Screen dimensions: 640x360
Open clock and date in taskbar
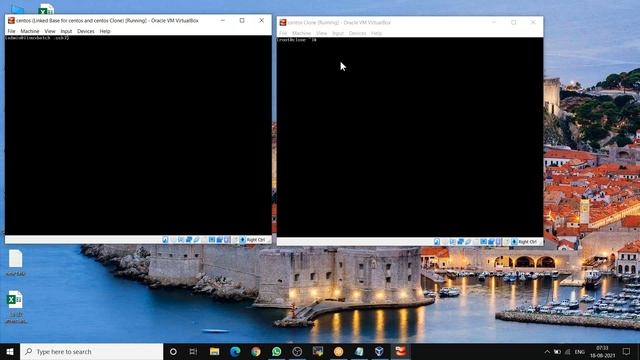tap(602, 351)
